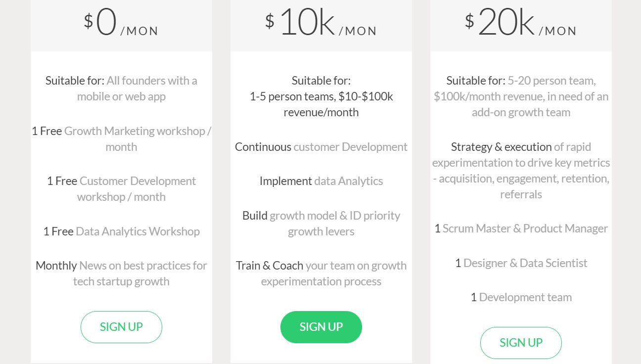Viewport: 641px width, 364px height.
Task: Select the $0 /MON price heading
Action: [121, 23]
